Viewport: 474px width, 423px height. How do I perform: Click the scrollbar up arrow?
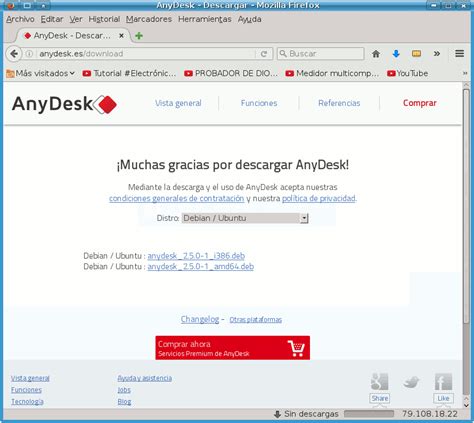466,86
